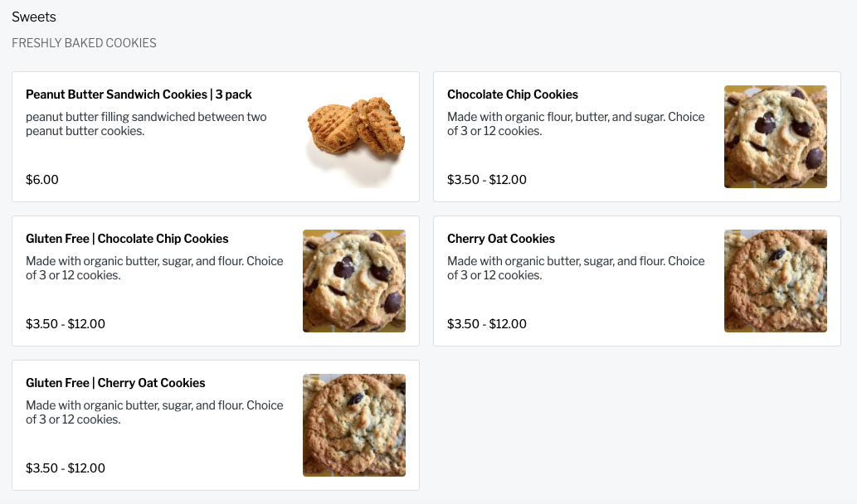Select the Gluten Free Chocolate Chip Cookies image
Screen dimensions: 857x504
(354, 281)
